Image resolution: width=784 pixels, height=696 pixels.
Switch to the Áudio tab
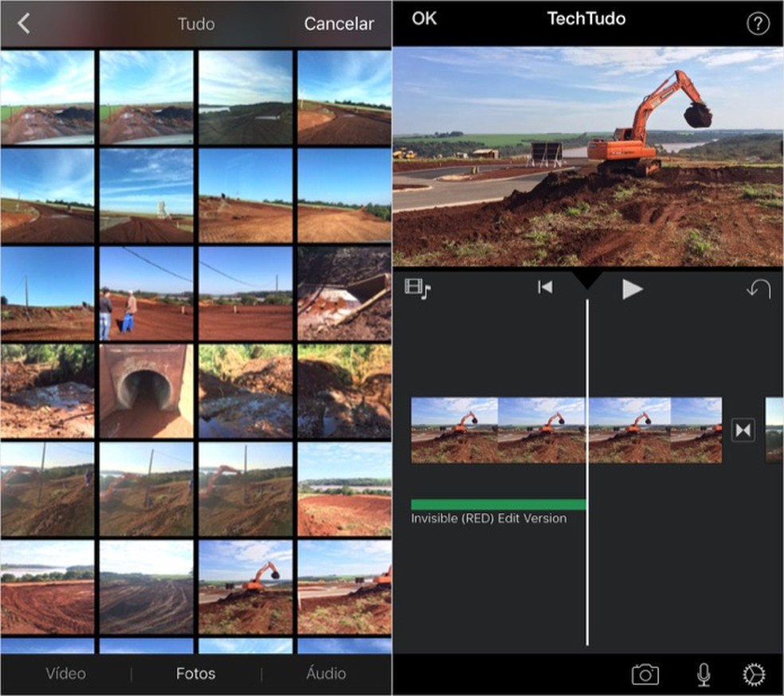coord(326,673)
